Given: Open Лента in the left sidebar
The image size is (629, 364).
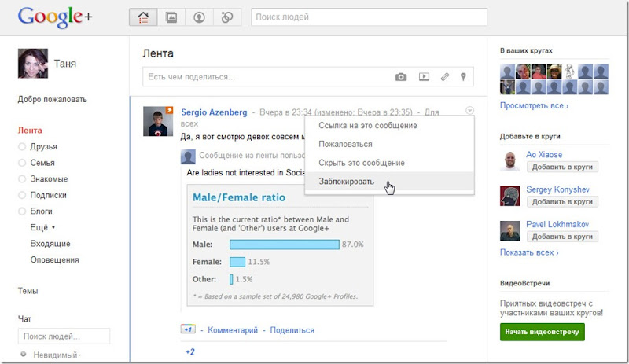Looking at the screenshot, I should pos(30,130).
